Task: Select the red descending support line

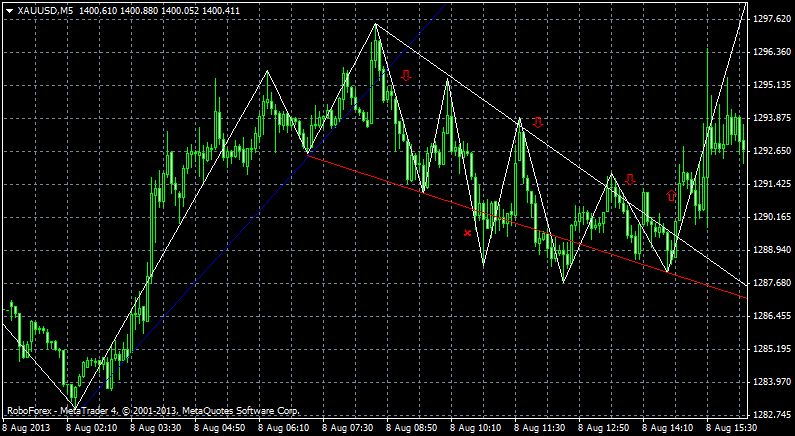Action: click(527, 227)
